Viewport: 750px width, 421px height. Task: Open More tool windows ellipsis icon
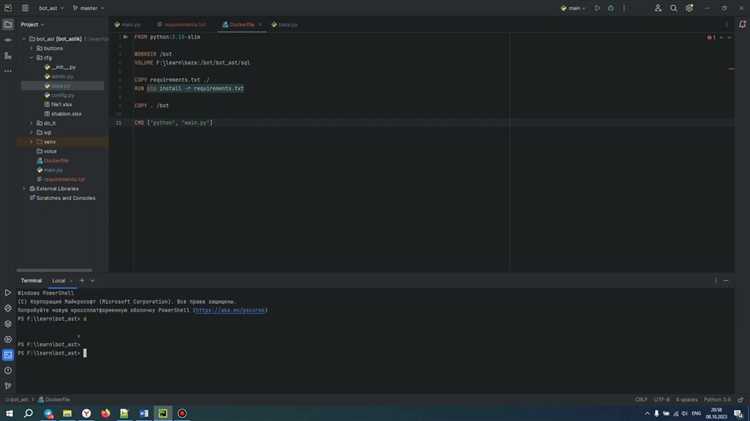tap(8, 71)
